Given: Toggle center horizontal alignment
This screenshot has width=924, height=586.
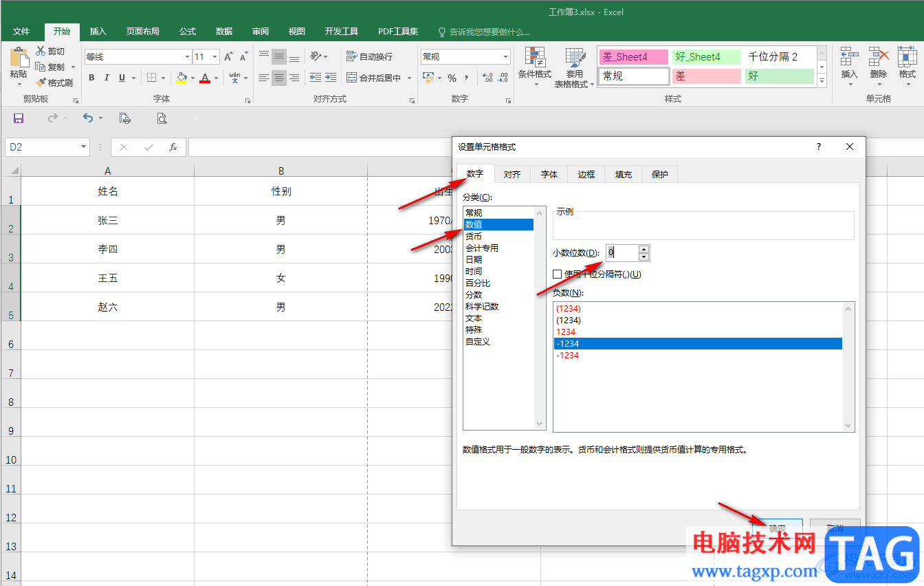Looking at the screenshot, I should [279, 78].
